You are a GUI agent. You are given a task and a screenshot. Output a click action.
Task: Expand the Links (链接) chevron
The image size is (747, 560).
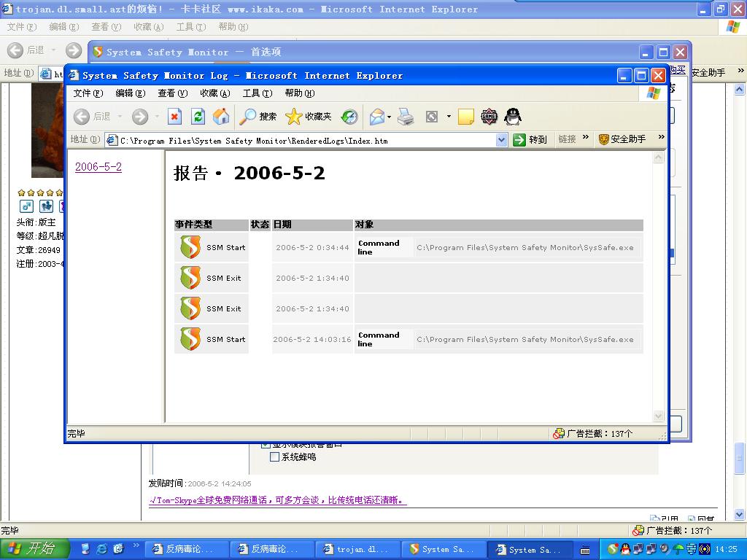[586, 138]
